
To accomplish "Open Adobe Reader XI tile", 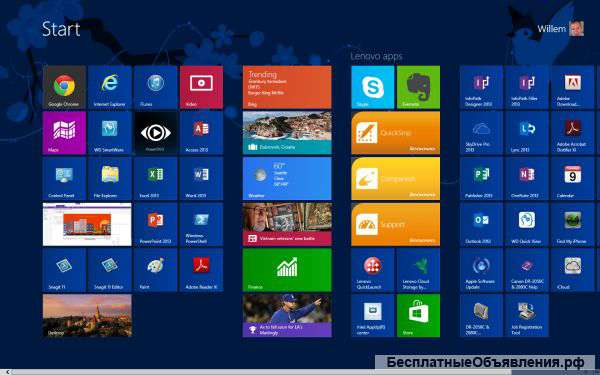I will [x=201, y=270].
